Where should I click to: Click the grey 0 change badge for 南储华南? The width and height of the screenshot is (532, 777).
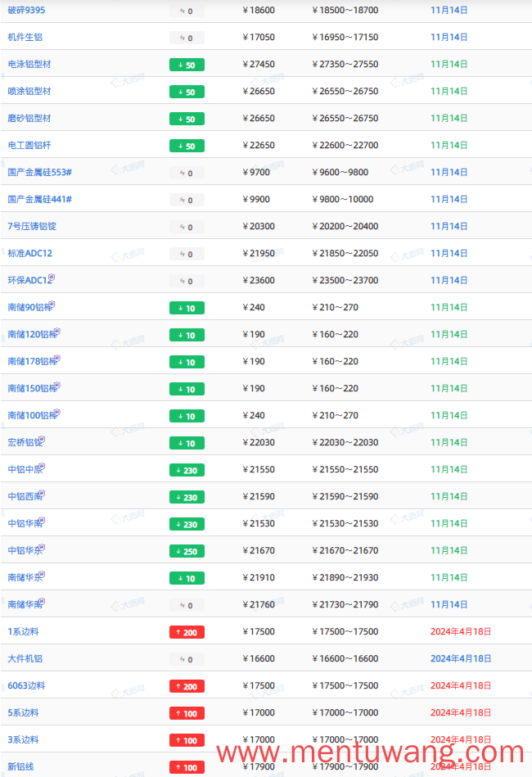tap(187, 606)
